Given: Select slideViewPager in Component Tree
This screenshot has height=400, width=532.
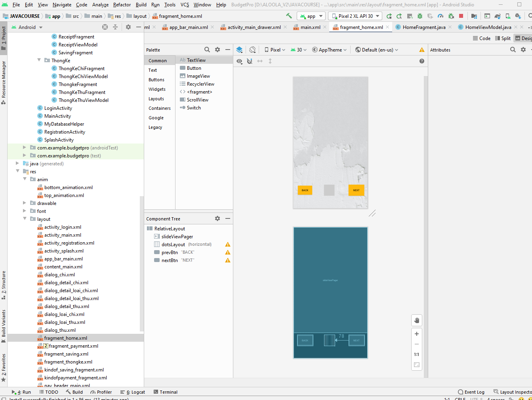Looking at the screenshot, I should 177,237.
